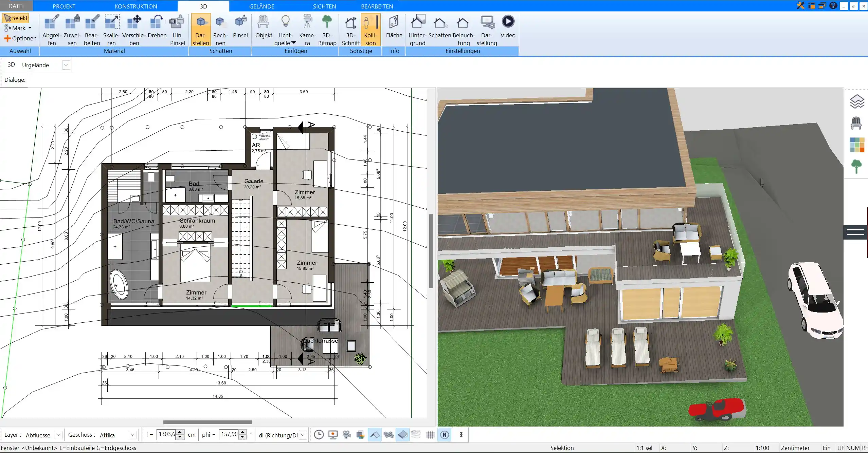Open the Layer Abfluesse dropdown

pyautogui.click(x=58, y=435)
